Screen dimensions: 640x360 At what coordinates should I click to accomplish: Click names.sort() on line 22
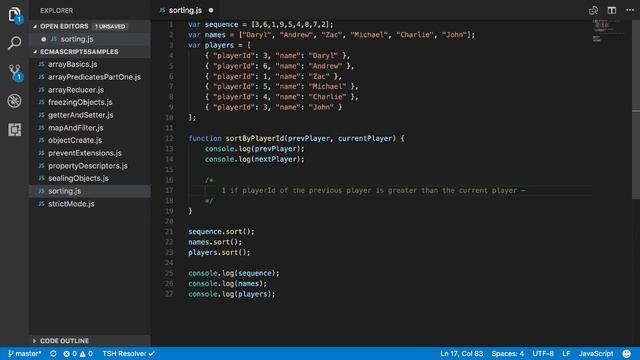coord(215,242)
